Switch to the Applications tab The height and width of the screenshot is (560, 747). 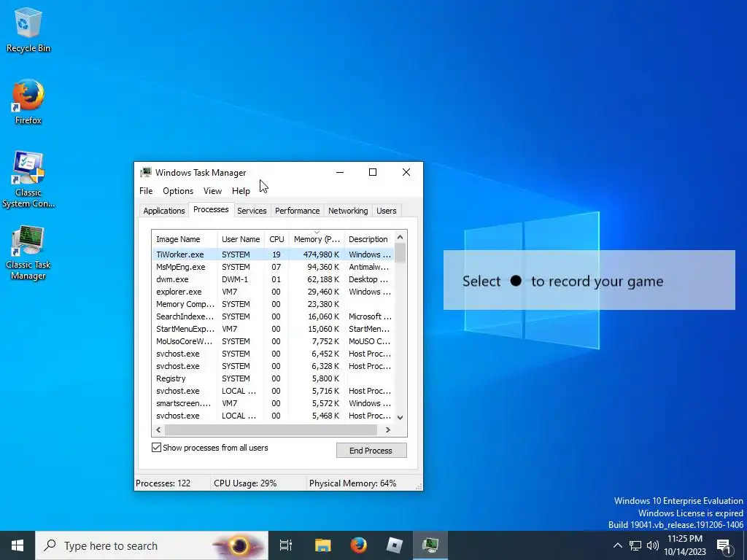point(164,211)
